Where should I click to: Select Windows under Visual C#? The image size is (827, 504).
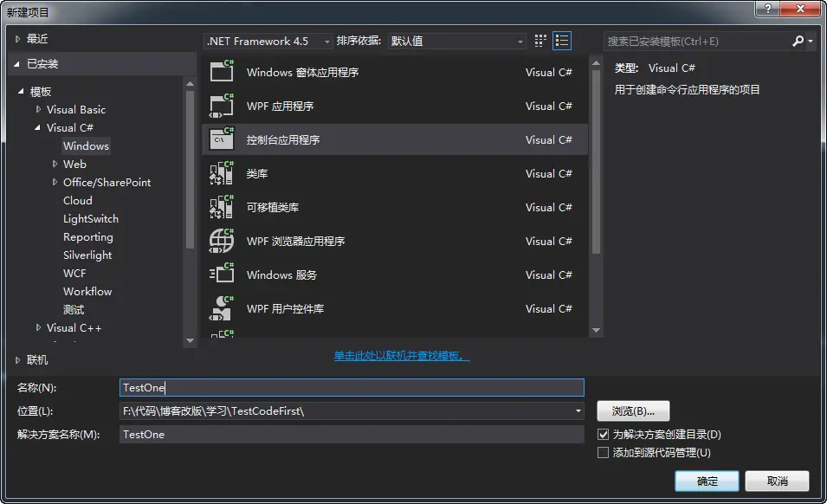click(x=86, y=146)
